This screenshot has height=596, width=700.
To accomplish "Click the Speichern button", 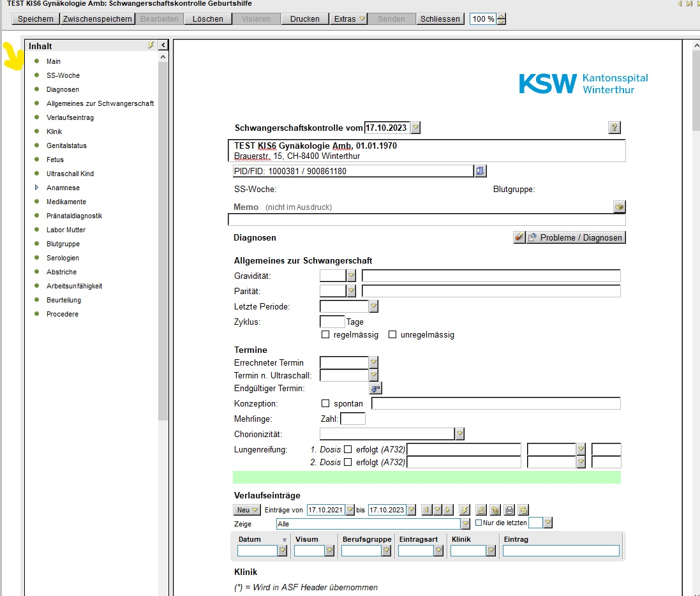I will click(36, 19).
